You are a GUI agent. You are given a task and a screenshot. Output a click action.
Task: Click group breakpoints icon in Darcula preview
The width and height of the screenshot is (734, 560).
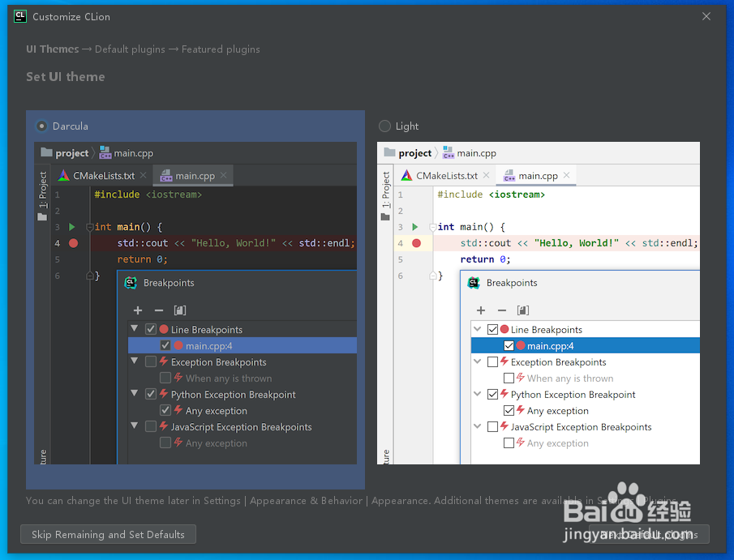180,310
